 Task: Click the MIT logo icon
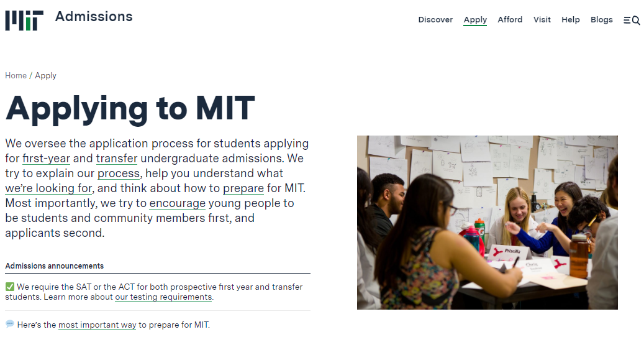tap(24, 20)
